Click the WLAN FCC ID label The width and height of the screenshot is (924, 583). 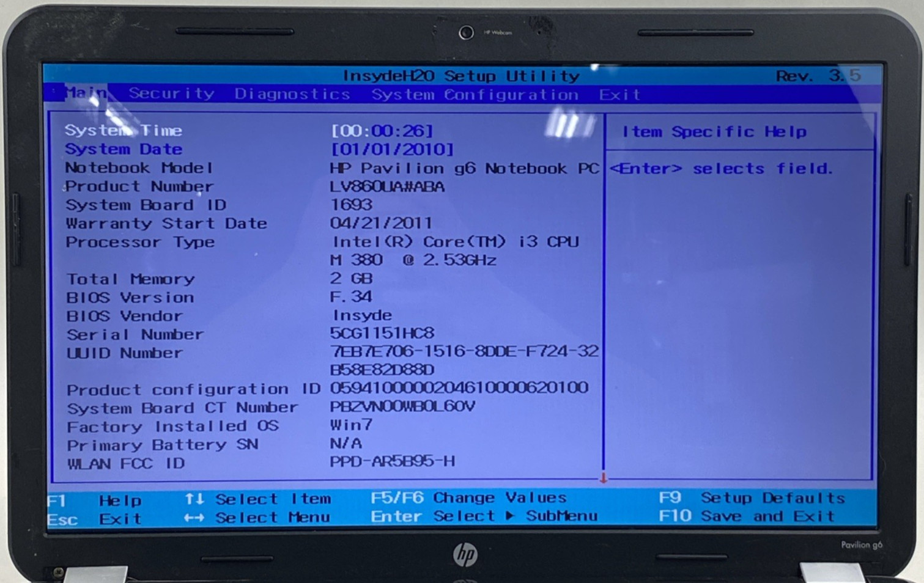125,463
